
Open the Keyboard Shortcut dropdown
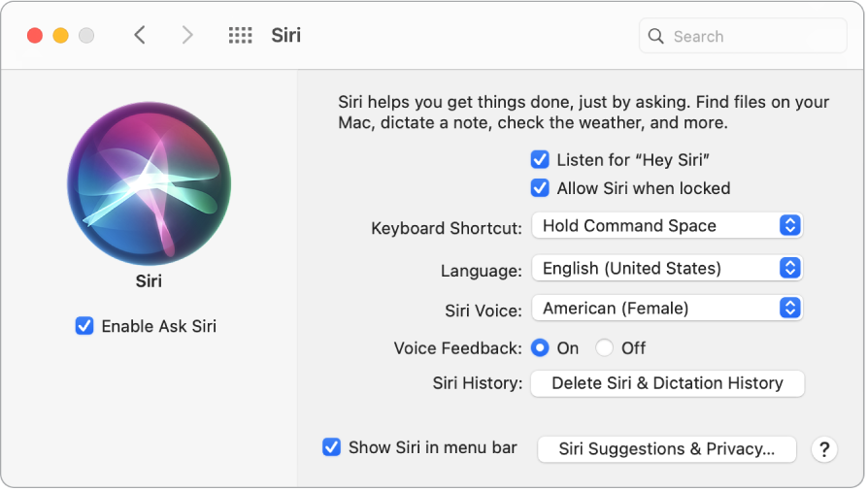[x=667, y=225]
